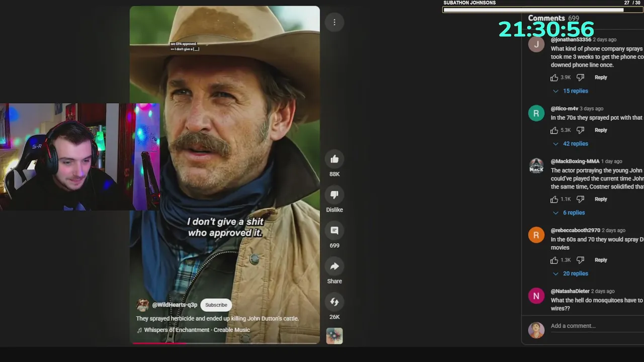Select the 21:30:56 subathon timer
644x362 pixels.
tap(546, 29)
